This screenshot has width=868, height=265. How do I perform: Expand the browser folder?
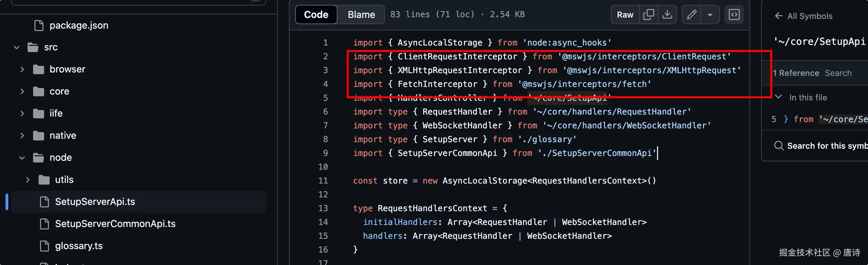click(22, 69)
